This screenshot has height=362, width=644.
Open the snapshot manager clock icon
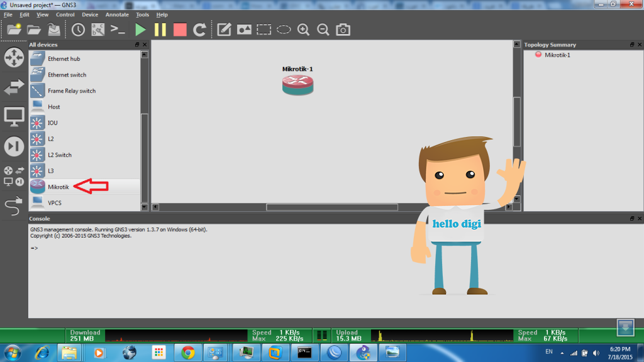78,30
